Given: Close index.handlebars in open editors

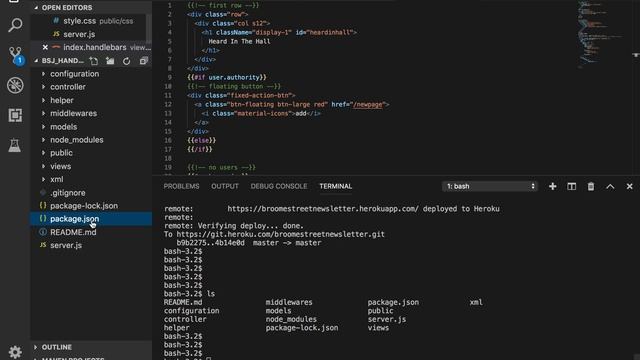Looking at the screenshot, I should (x=45, y=47).
